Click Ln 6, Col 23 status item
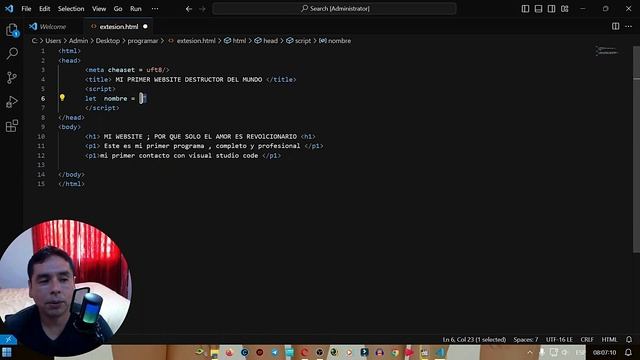Image resolution: width=640 pixels, height=360 pixels. (474, 340)
